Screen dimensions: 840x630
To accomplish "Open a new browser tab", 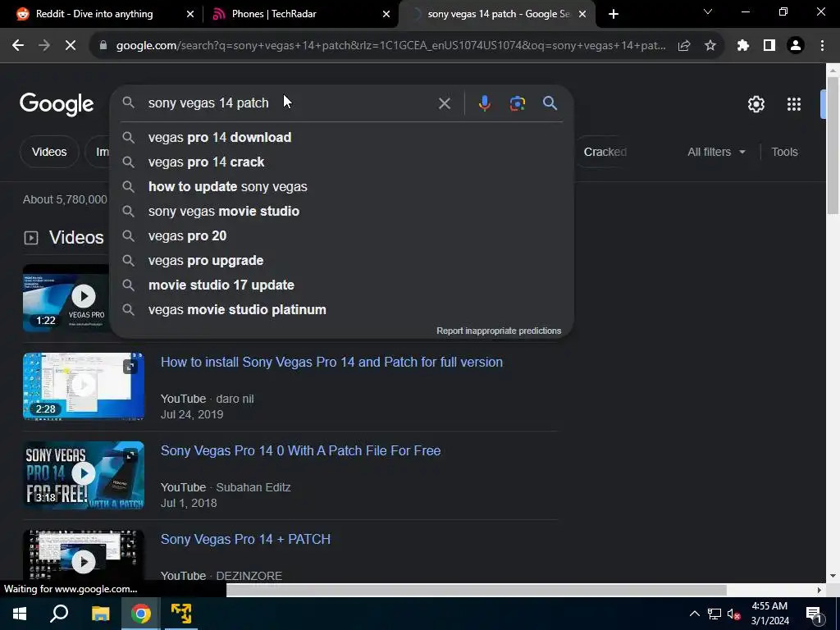I will pos(614,14).
